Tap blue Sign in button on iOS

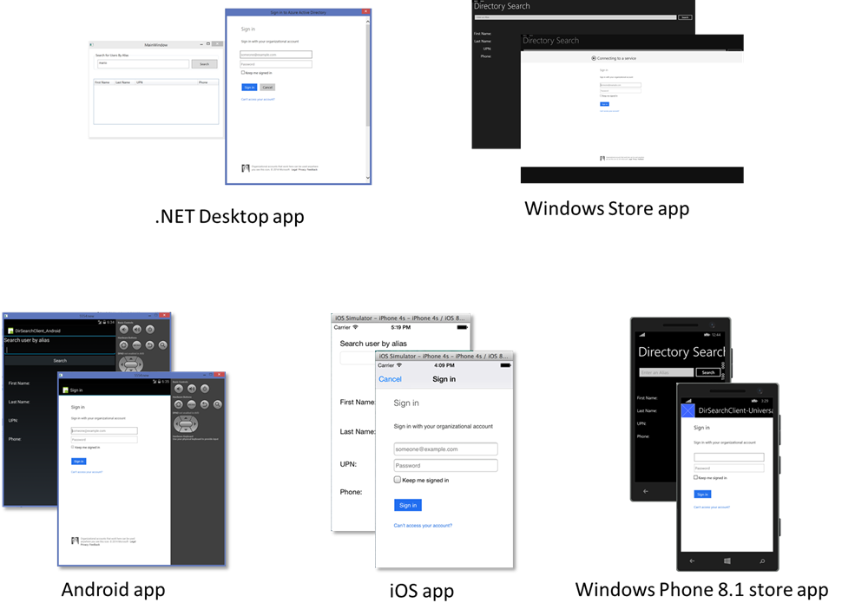[408, 505]
